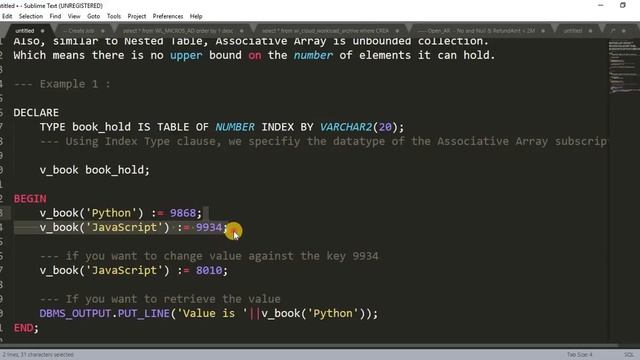The height and width of the screenshot is (360, 640).
Task: Click the value 9868
Action: tap(183, 213)
